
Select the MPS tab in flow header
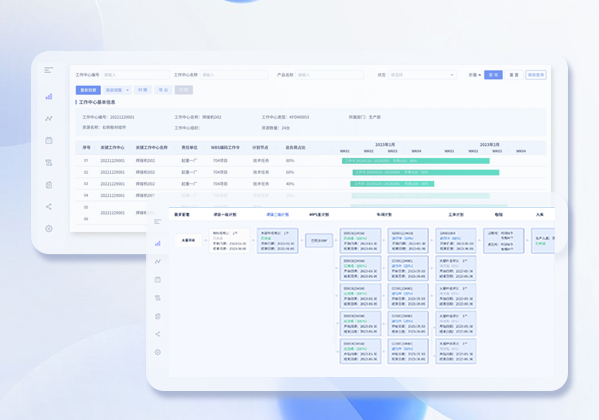tap(319, 215)
